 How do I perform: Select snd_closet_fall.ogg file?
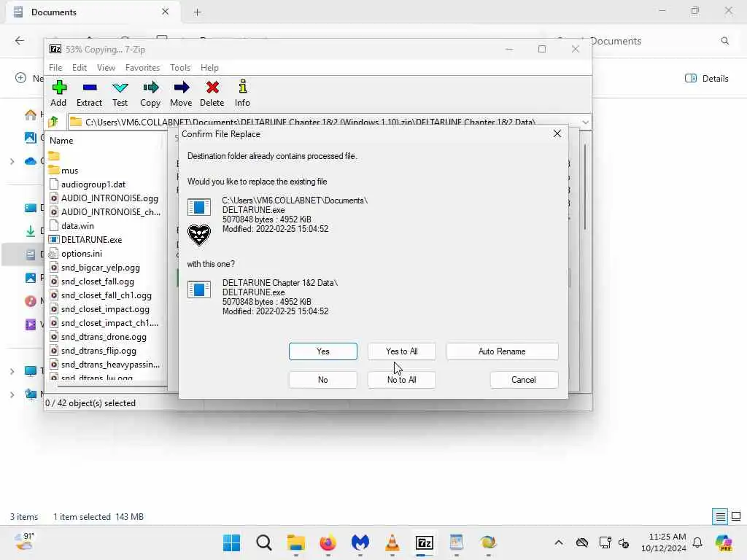[98, 281]
